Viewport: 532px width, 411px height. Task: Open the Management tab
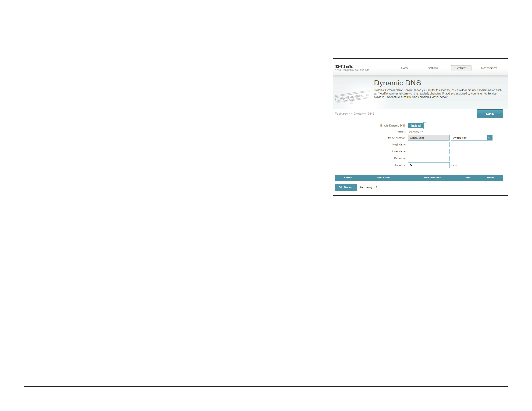pos(489,68)
